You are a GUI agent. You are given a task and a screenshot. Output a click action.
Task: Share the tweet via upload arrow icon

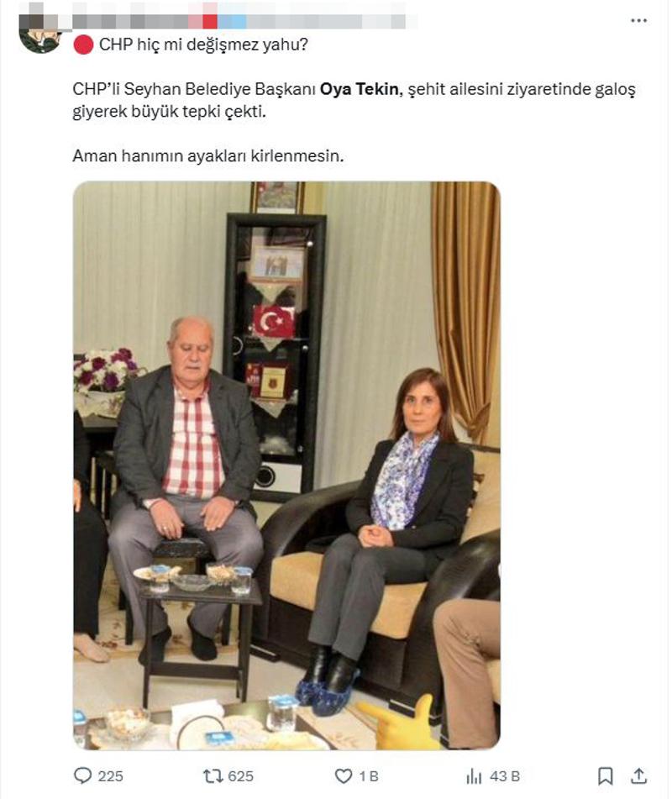(x=638, y=775)
